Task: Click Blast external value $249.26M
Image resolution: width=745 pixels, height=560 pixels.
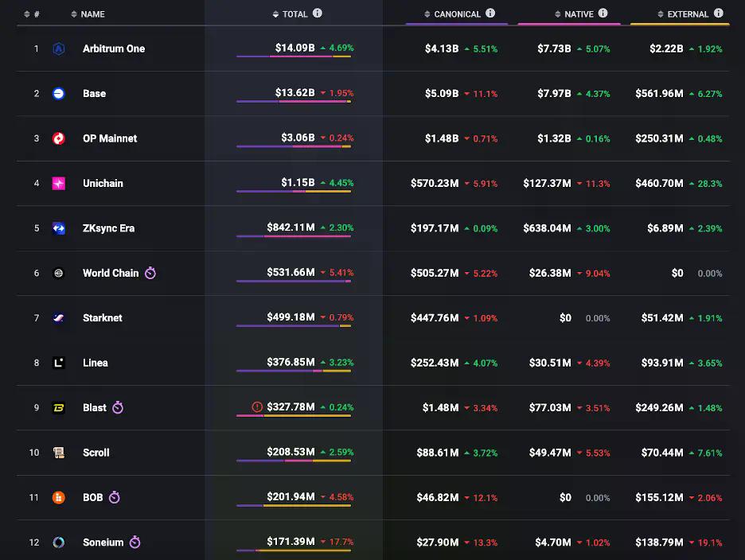Action: [660, 407]
